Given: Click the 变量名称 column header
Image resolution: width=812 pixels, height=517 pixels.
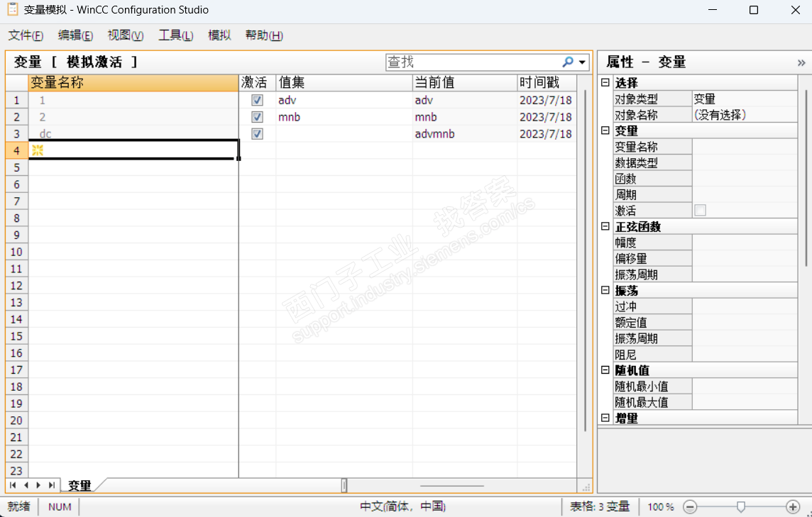Looking at the screenshot, I should [133, 83].
